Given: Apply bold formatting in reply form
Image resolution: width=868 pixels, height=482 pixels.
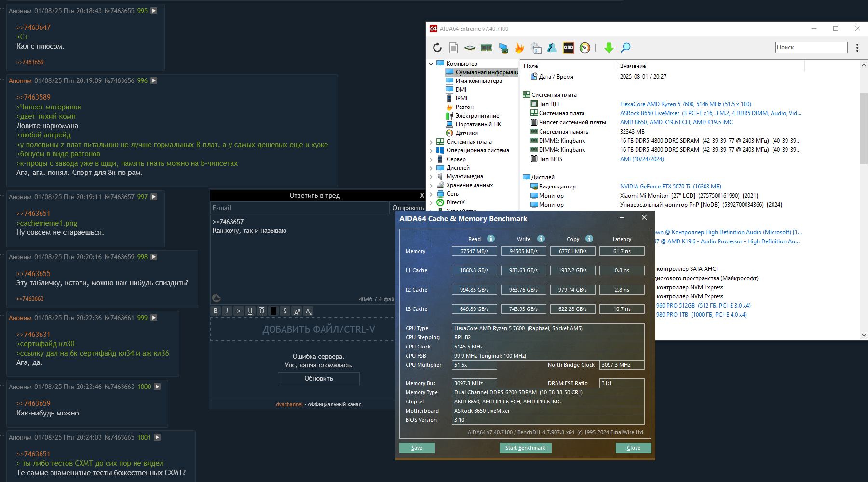Looking at the screenshot, I should (x=216, y=311).
